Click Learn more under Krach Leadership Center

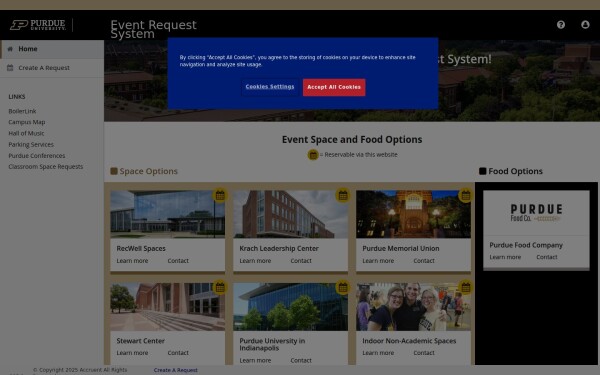pos(255,261)
